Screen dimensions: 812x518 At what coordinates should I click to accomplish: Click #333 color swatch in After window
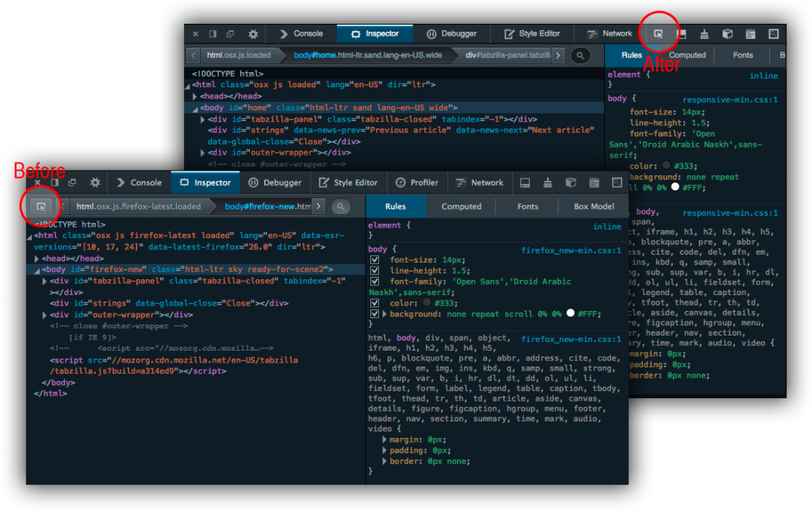pos(666,165)
